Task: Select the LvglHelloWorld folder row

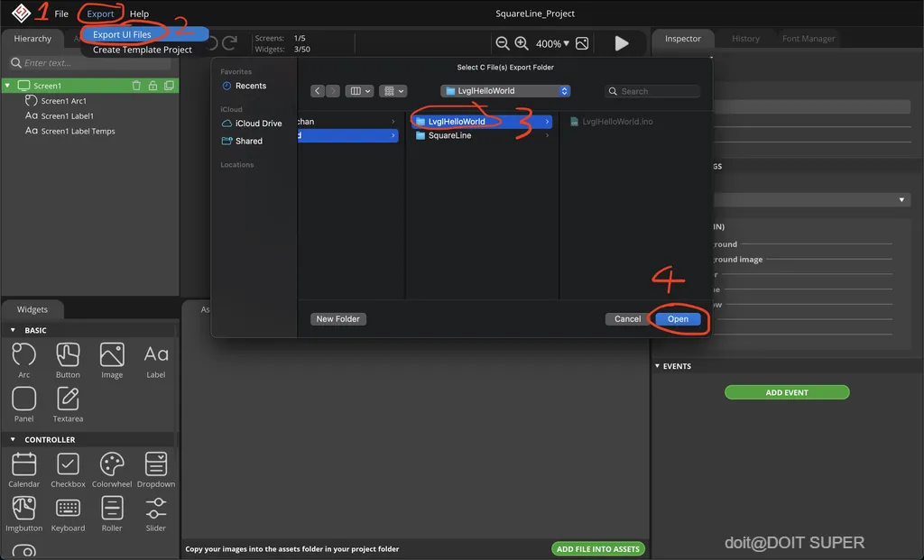Action: tap(482, 122)
